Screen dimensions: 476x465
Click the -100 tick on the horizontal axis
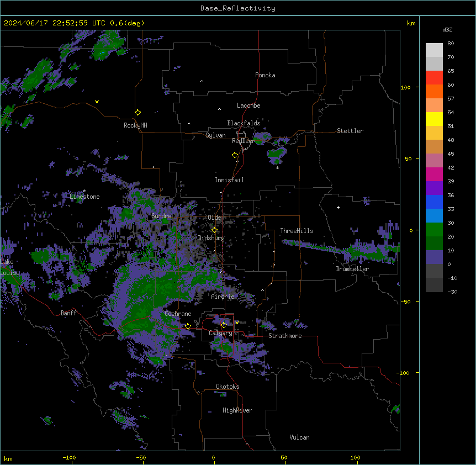[x=69, y=458]
